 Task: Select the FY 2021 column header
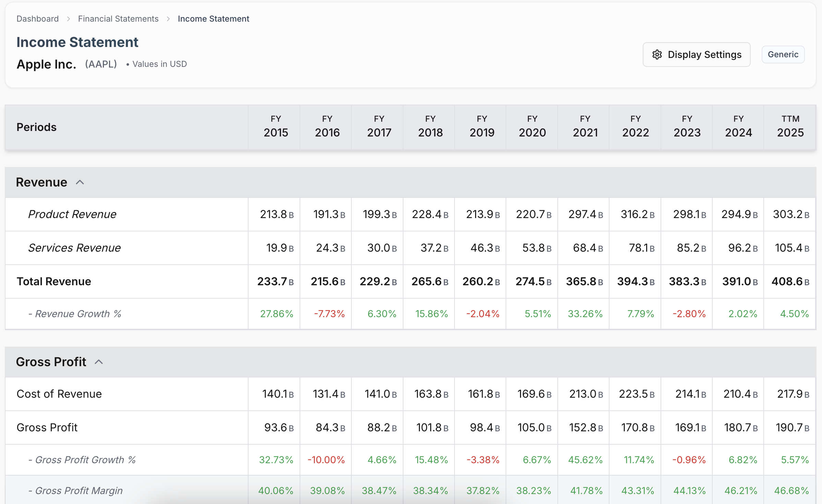(x=585, y=127)
